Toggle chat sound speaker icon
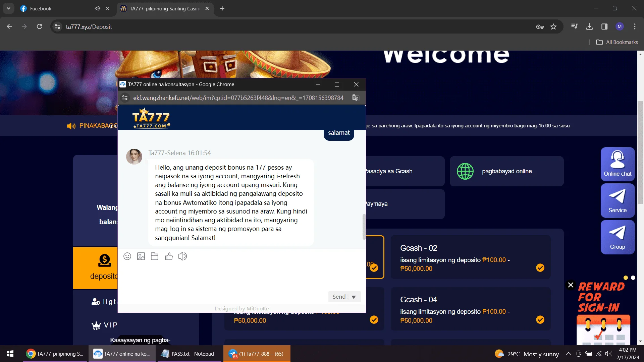 point(182,256)
